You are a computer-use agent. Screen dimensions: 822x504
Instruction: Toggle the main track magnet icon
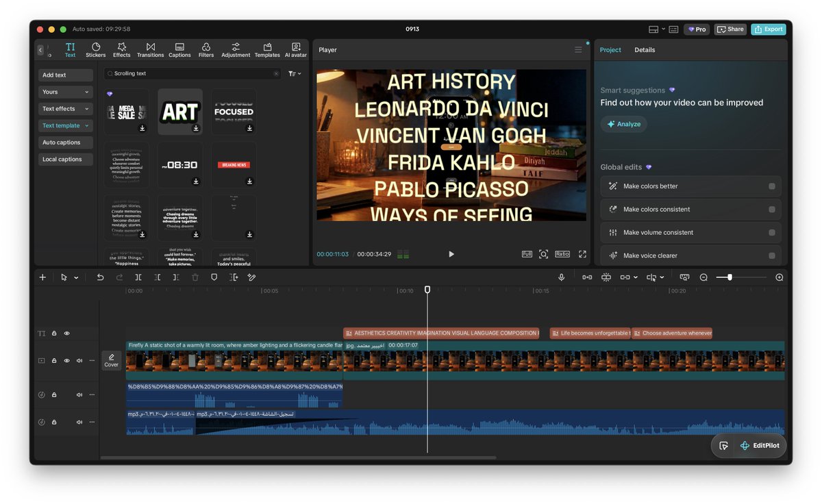click(587, 277)
